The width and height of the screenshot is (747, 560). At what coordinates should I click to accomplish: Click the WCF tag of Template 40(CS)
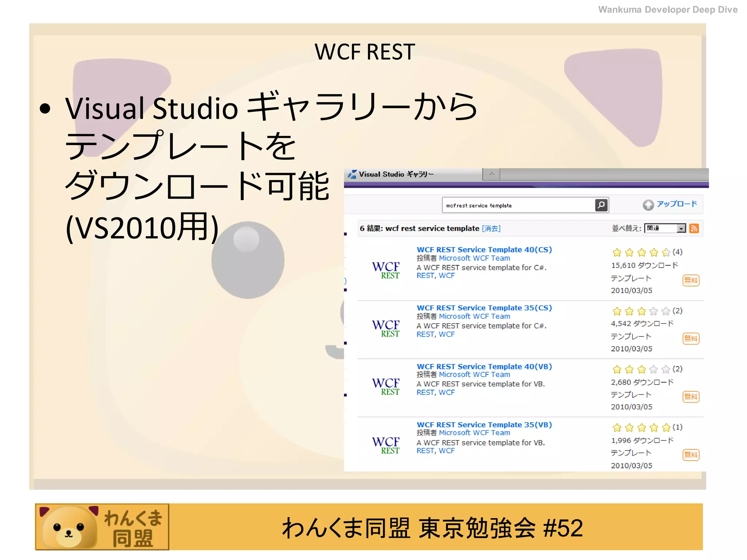pyautogui.click(x=446, y=276)
